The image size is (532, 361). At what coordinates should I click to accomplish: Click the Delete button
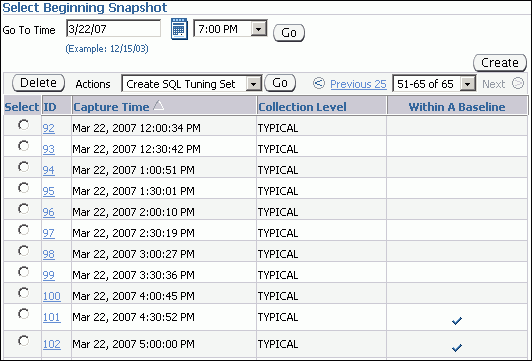(x=38, y=83)
